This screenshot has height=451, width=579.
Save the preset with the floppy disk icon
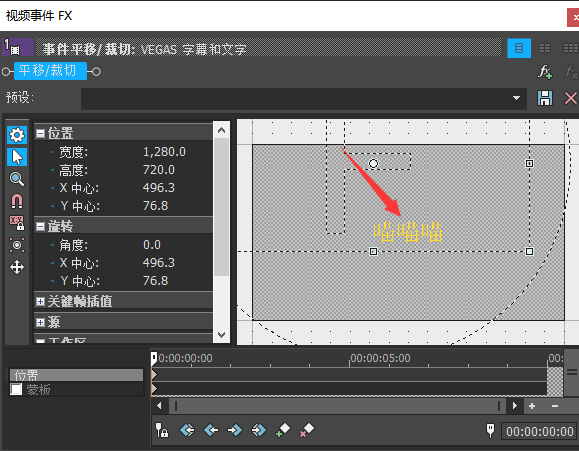545,98
